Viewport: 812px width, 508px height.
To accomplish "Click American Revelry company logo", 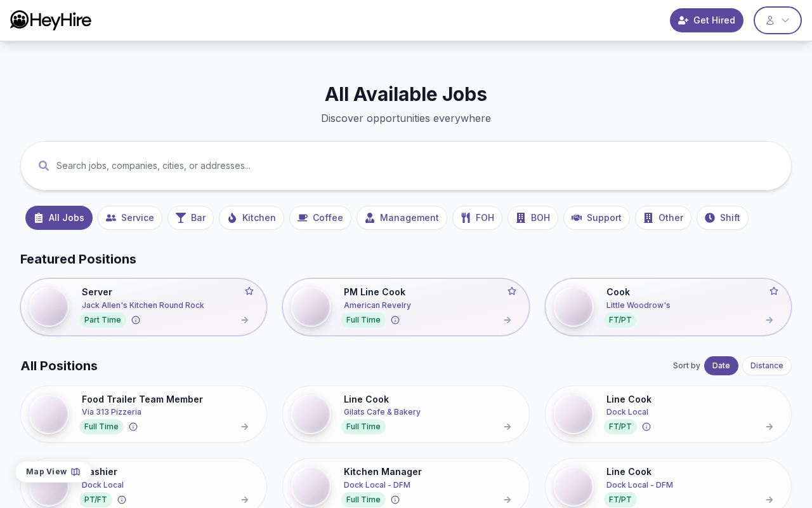I will [x=311, y=307].
